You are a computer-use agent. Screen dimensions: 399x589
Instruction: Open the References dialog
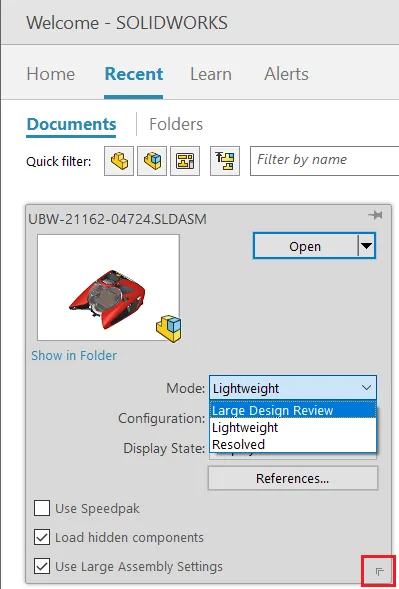[293, 478]
